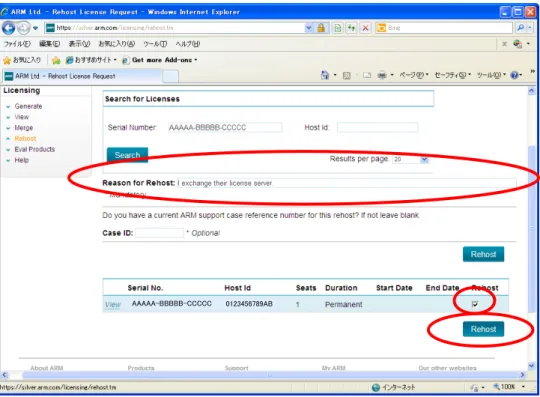This screenshot has height=397, width=540.
Task: Click the horizontal scrollbar left arrow
Action: point(4,375)
